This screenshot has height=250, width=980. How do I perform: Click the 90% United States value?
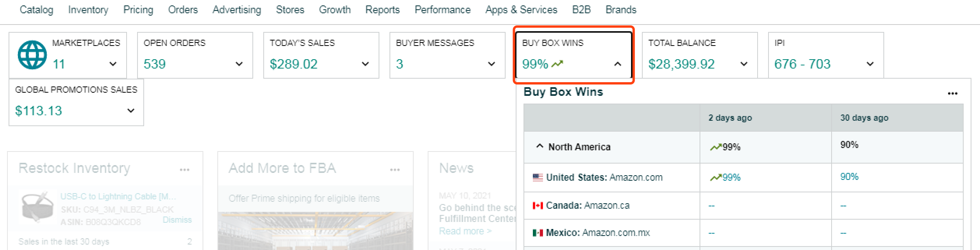[849, 177]
